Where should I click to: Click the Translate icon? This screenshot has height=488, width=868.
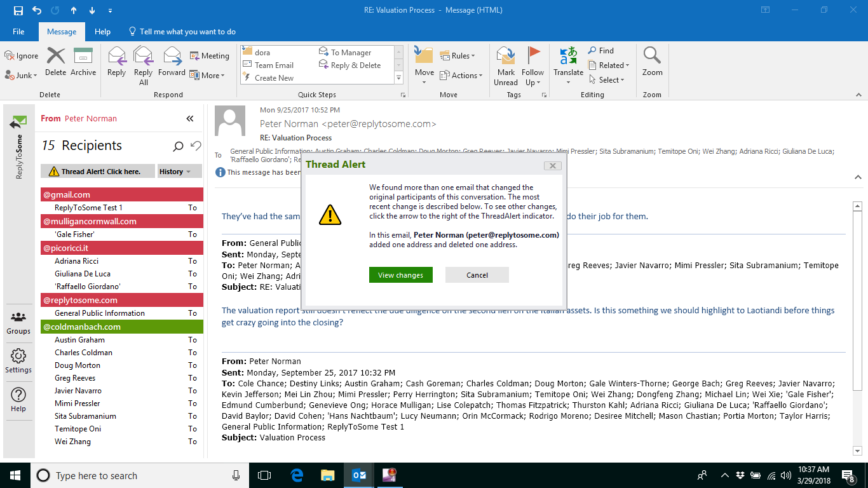tap(568, 55)
